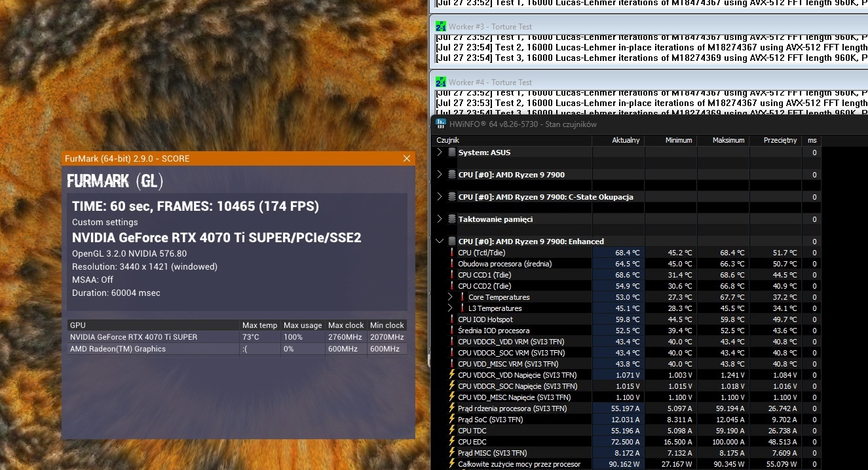Expand the C-State Okupacja sensor group

(440, 197)
